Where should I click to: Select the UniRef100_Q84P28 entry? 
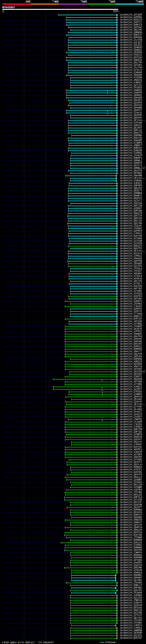pos(131,397)
